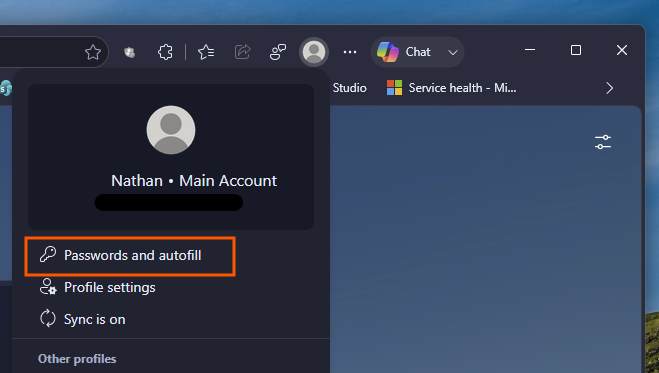
Task: Click Nathan • Main Account name
Action: click(194, 181)
